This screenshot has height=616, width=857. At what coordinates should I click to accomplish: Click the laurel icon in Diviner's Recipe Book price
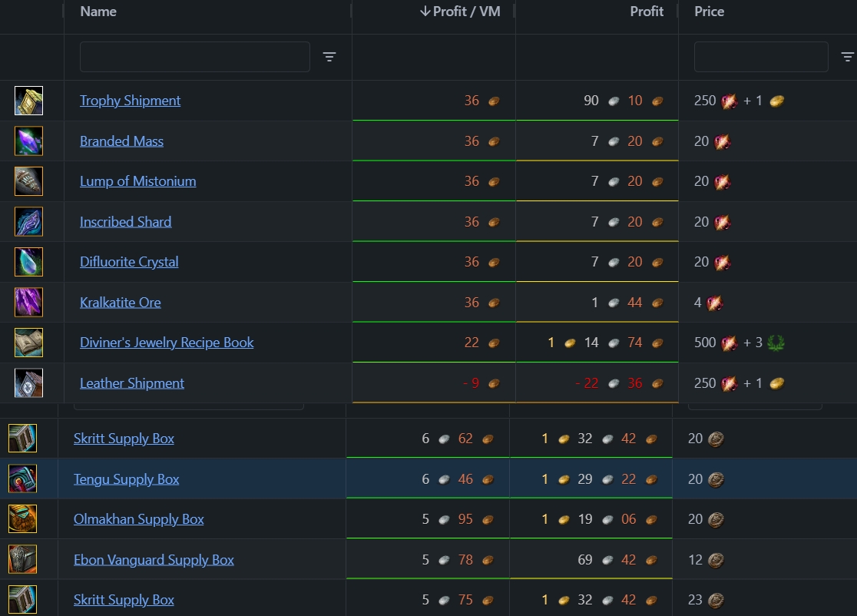776,343
